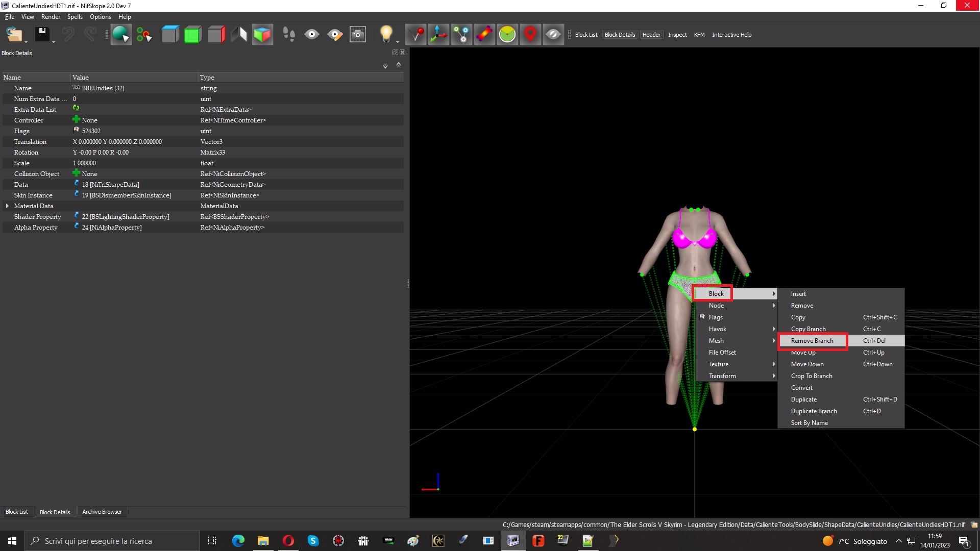Click the up chevron above the table
This screenshot has width=980, height=551.
399,65
